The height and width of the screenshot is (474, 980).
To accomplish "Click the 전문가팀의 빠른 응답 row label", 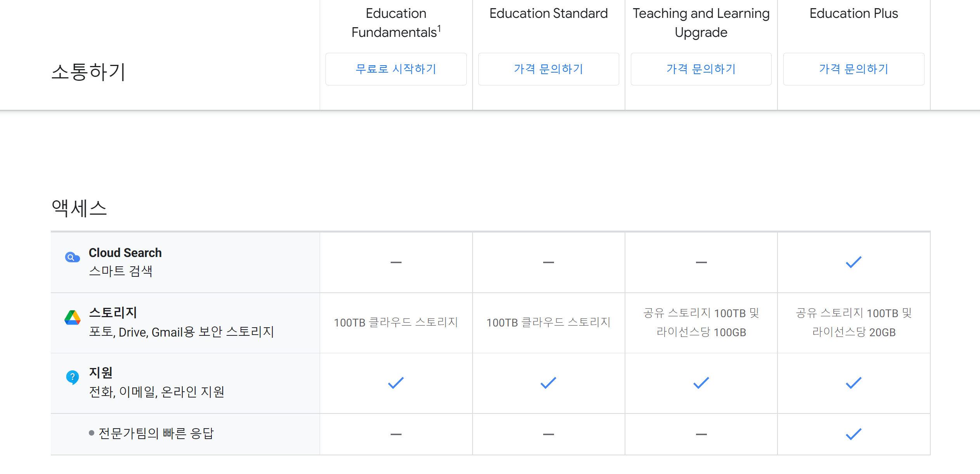I will (156, 433).
